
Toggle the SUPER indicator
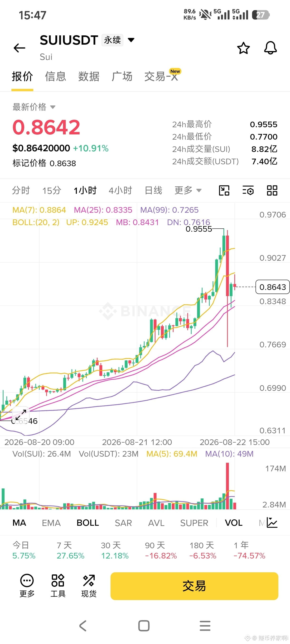[194, 523]
